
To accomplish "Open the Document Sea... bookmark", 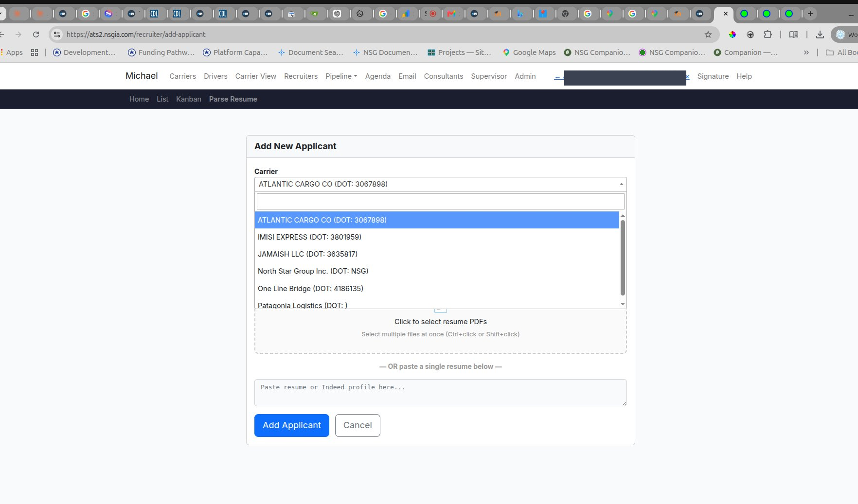I will 311,52.
